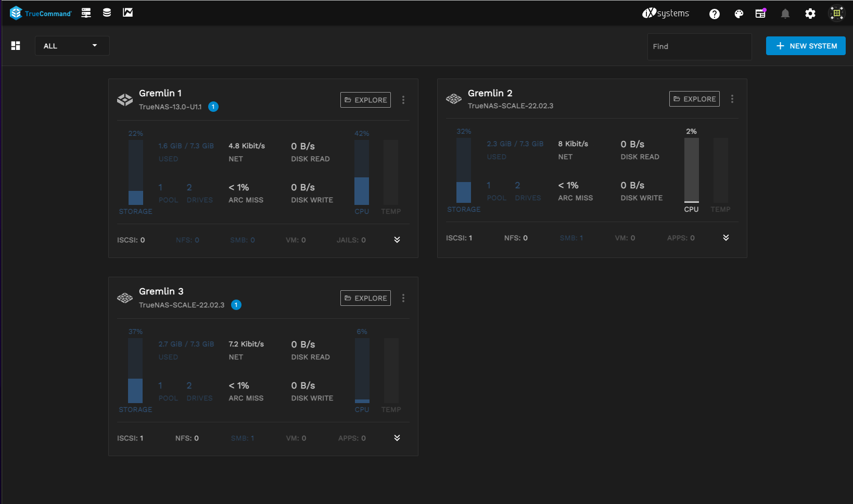
Task: Open the Gremlin 2 three-dot menu
Action: point(732,99)
